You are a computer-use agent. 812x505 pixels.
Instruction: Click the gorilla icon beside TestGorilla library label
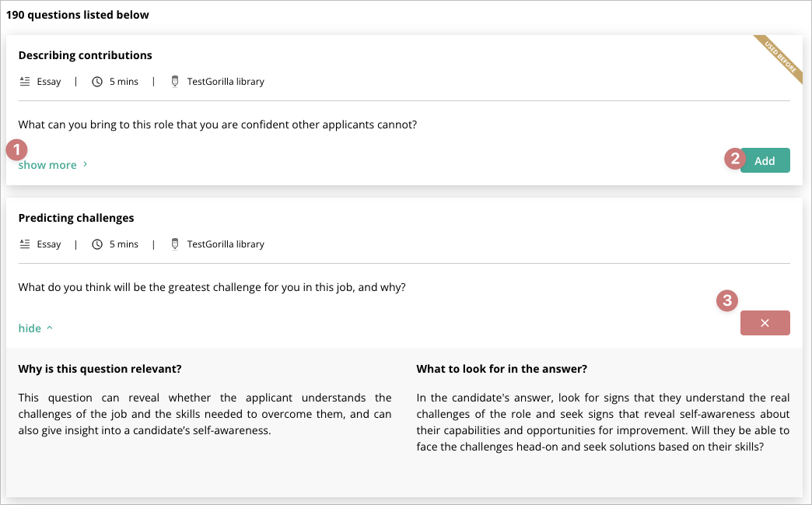click(x=174, y=244)
